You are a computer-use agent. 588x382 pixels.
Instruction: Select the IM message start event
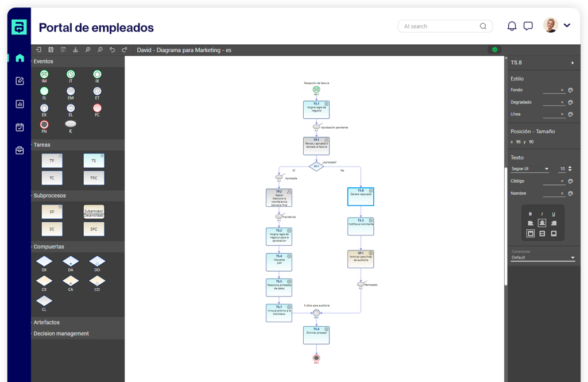44,74
